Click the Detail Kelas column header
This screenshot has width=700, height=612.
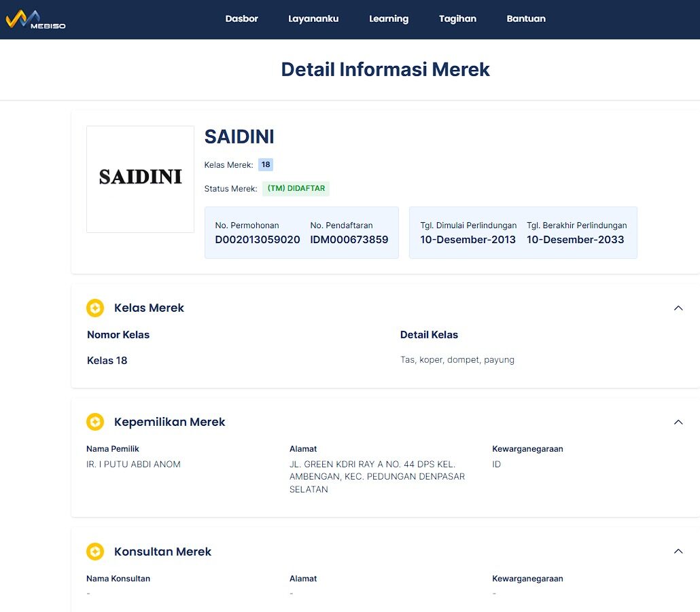tap(429, 335)
